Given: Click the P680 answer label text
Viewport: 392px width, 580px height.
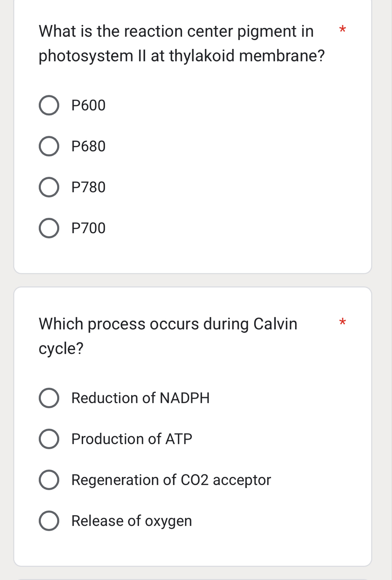Looking at the screenshot, I should coord(88,146).
